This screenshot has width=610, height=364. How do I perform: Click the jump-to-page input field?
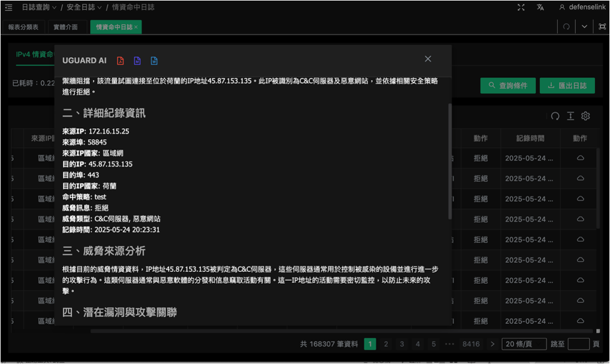(x=578, y=344)
